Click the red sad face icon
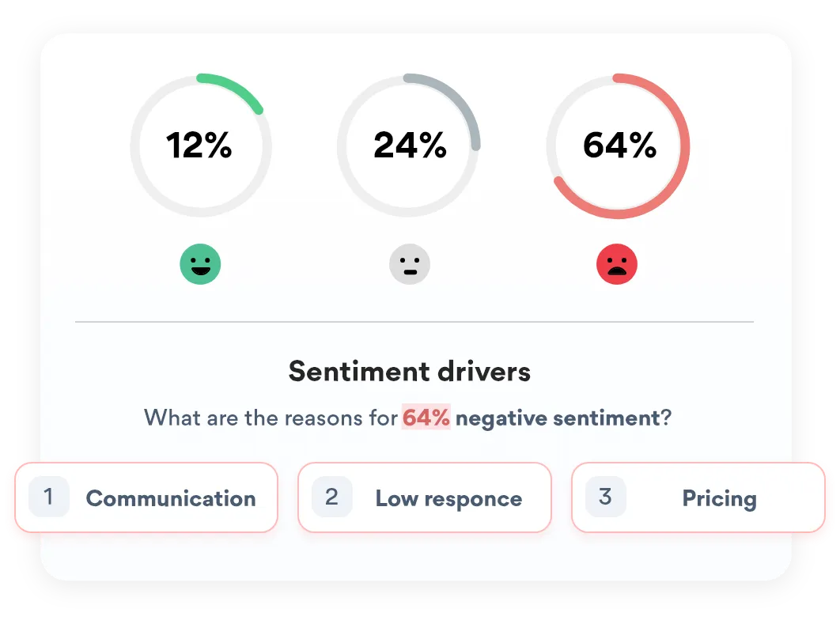The height and width of the screenshot is (624, 840). tap(617, 264)
